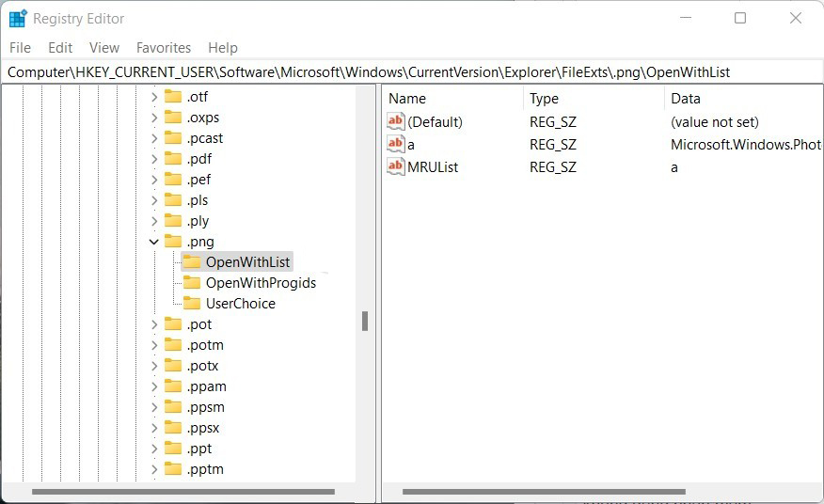Expand the .pcast key

point(154,138)
